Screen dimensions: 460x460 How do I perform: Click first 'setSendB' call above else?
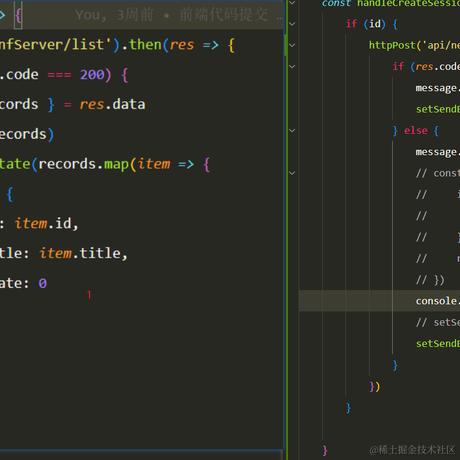point(438,109)
